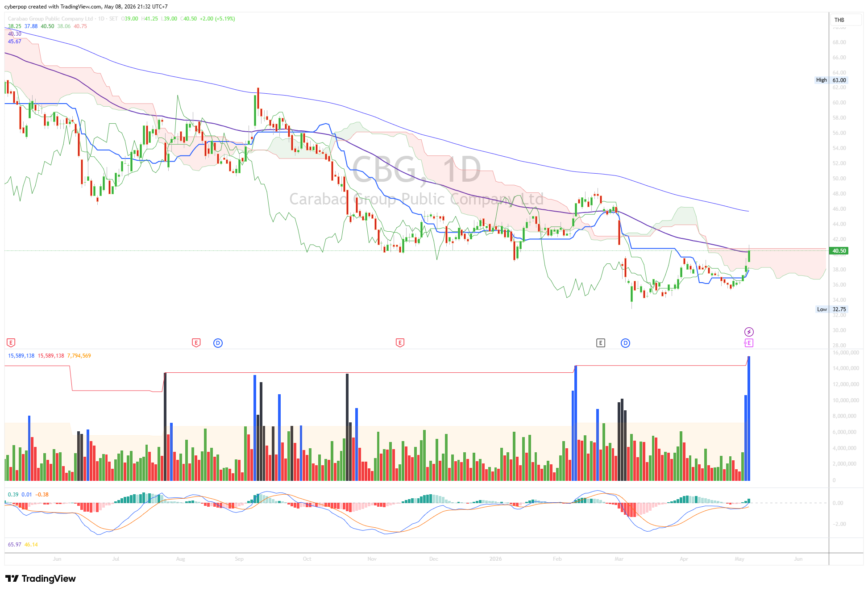Click the Carabao Group Public Company Ltd symbol title
Screen dimensions: 868x592
(x=50, y=19)
